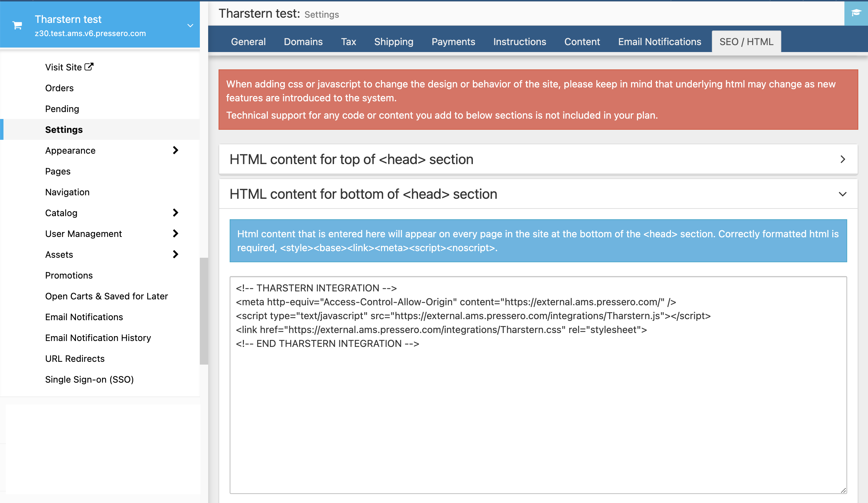868x503 pixels.
Task: Click the red css/javascript warning message
Action: (x=538, y=100)
